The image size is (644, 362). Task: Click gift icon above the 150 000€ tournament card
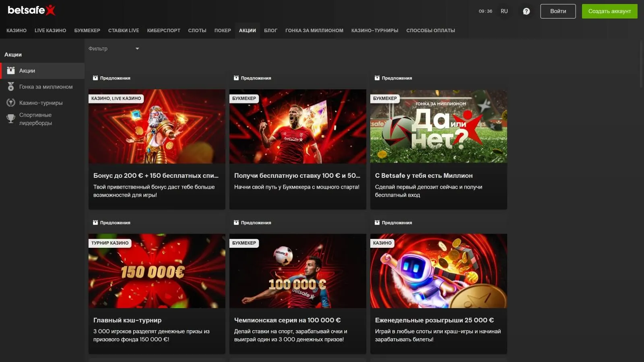pyautogui.click(x=95, y=222)
